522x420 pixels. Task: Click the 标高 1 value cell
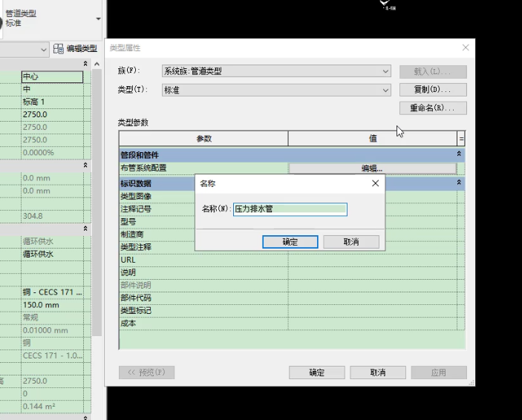pos(52,102)
